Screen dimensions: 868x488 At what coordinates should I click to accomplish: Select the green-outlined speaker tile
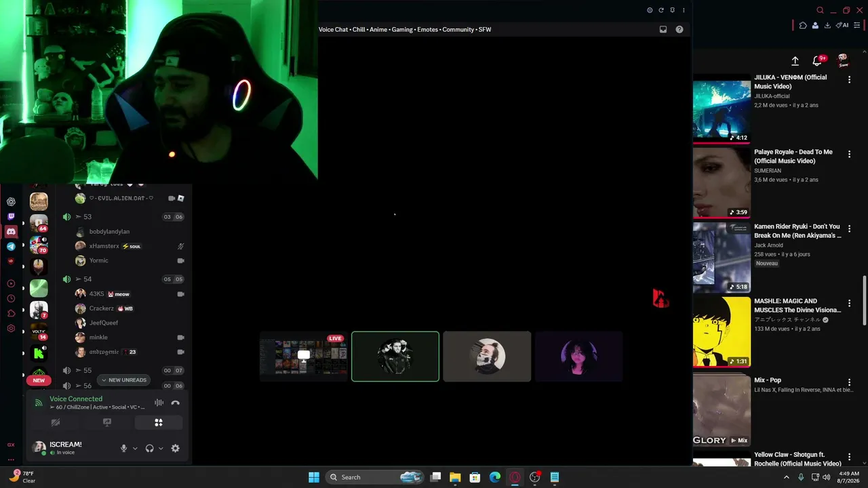pos(395,357)
